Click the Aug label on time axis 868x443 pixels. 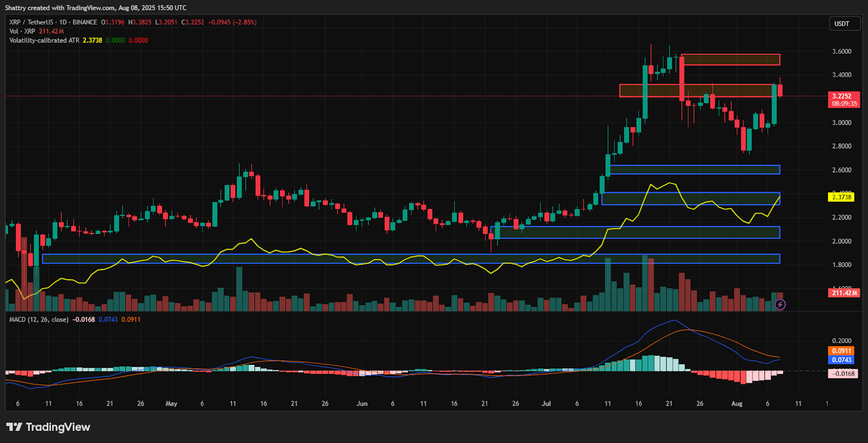click(737, 403)
